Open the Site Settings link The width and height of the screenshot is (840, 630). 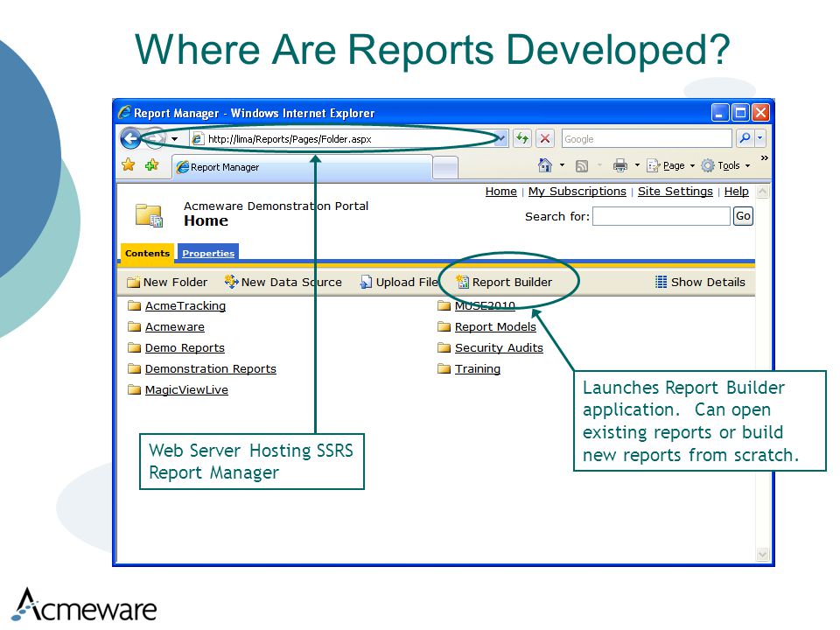pyautogui.click(x=675, y=192)
